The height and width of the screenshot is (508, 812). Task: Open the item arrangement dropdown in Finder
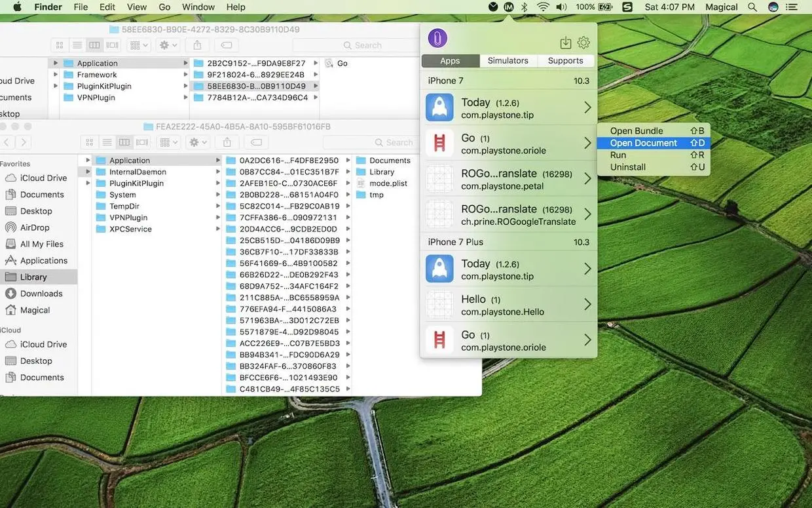coord(136,45)
